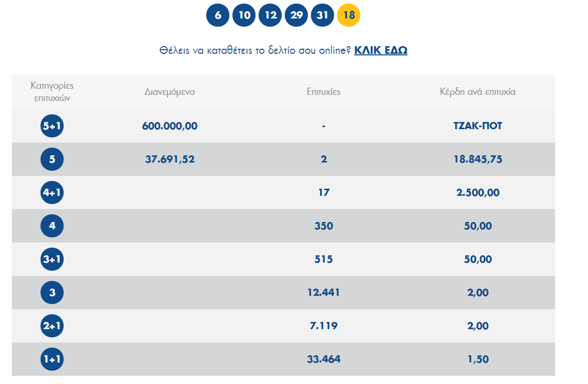Click the 5+1 category badge
This screenshot has width=588, height=384.
click(x=52, y=126)
